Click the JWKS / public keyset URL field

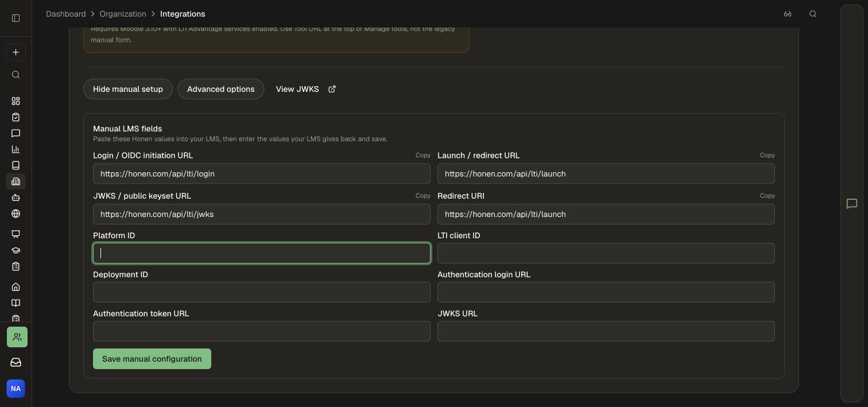click(262, 214)
